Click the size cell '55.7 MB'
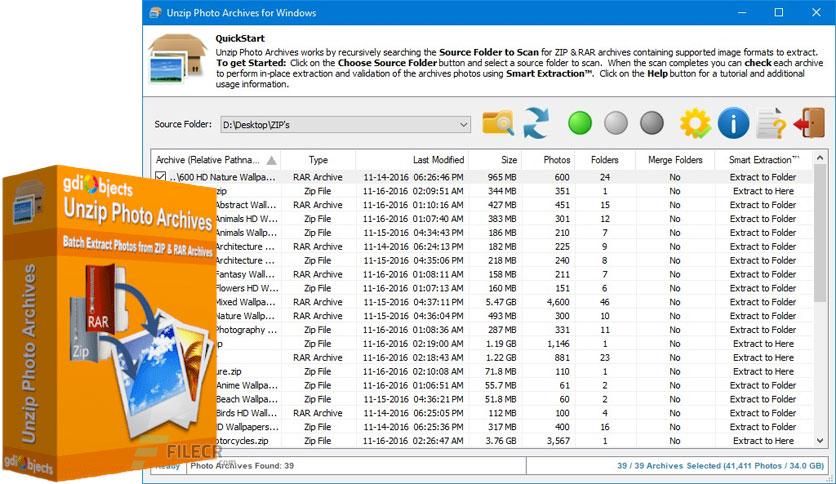This screenshot has width=836, height=484. tap(500, 385)
